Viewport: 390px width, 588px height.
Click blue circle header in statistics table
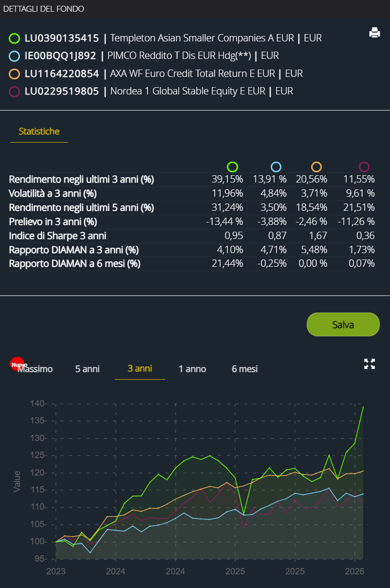[x=276, y=167]
